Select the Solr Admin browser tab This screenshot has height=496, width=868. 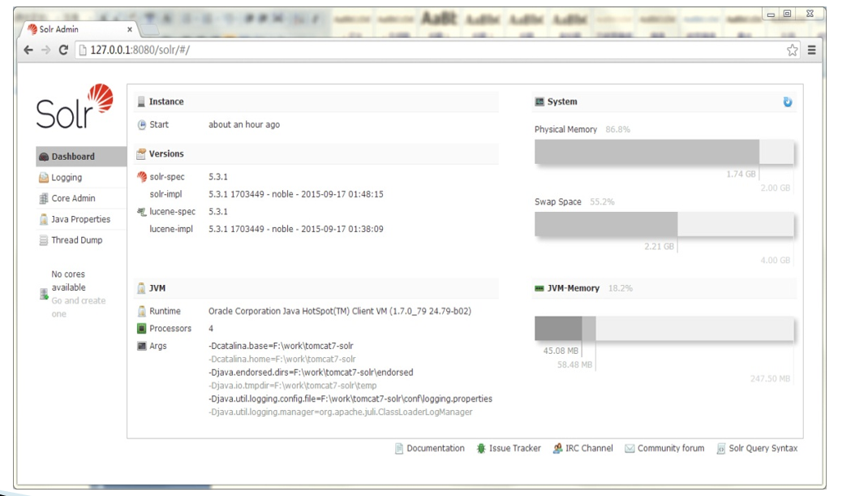coord(79,29)
